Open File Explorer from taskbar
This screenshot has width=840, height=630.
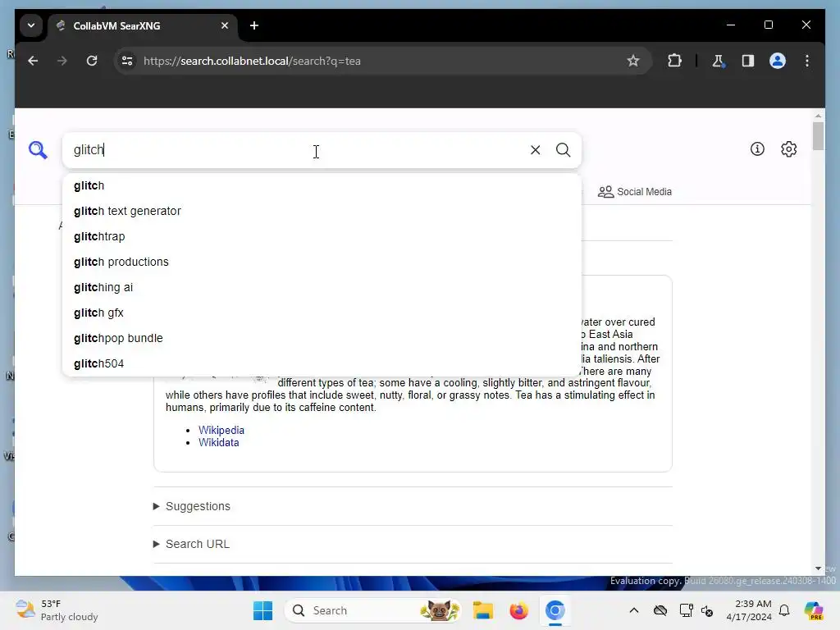click(482, 610)
